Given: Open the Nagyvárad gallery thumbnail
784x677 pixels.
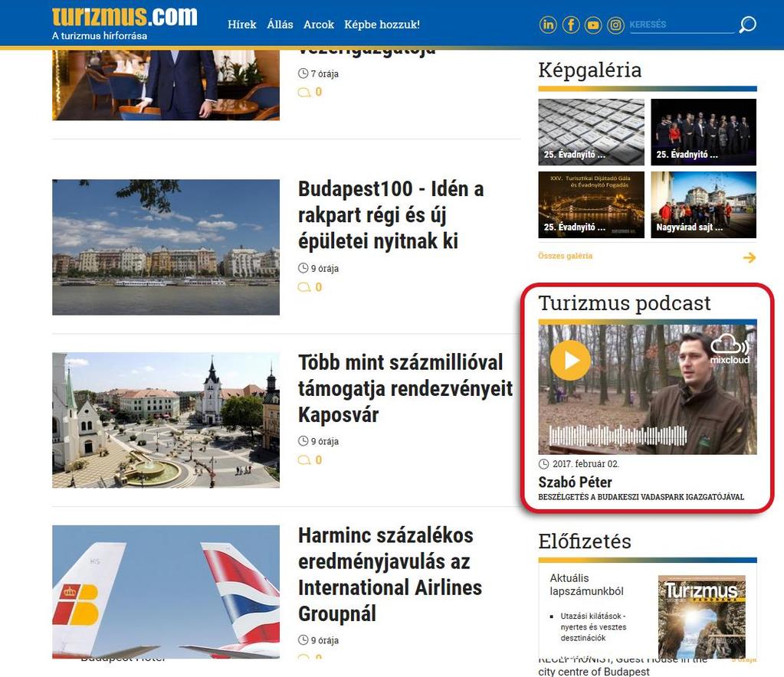Looking at the screenshot, I should [704, 204].
